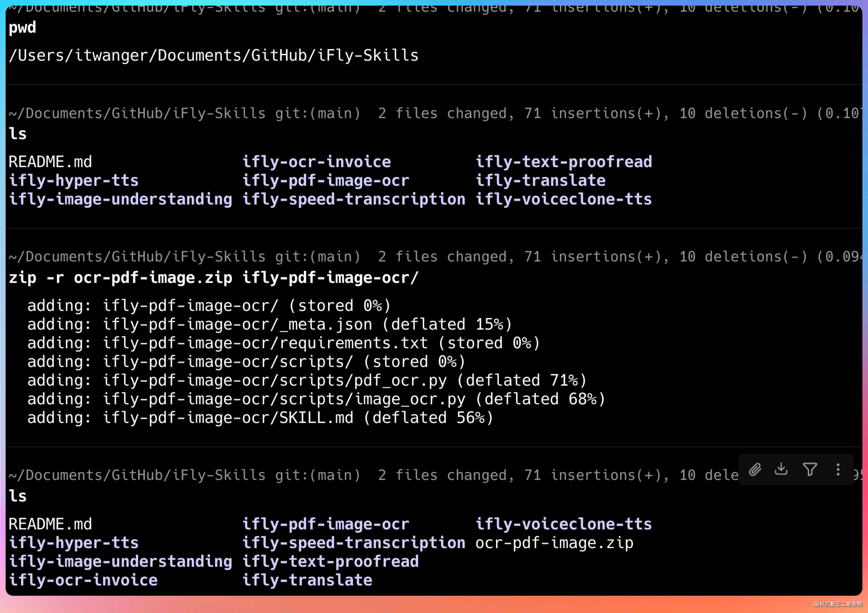
Task: Click ifly-translate in the last ls output
Action: 307,580
